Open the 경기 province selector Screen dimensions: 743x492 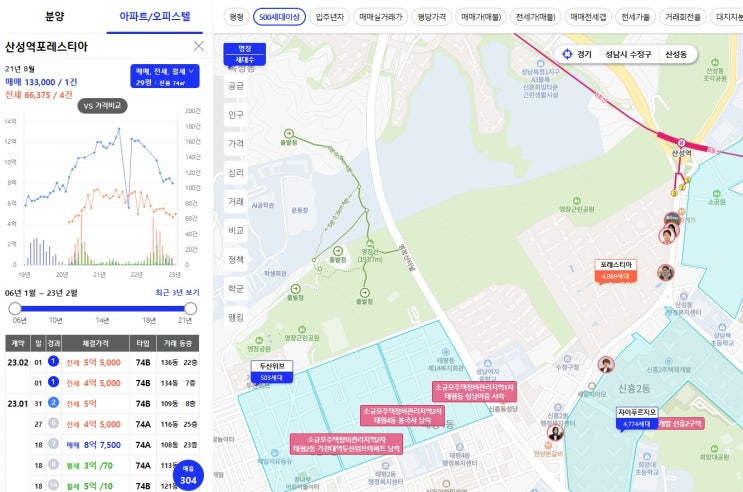pyautogui.click(x=584, y=54)
